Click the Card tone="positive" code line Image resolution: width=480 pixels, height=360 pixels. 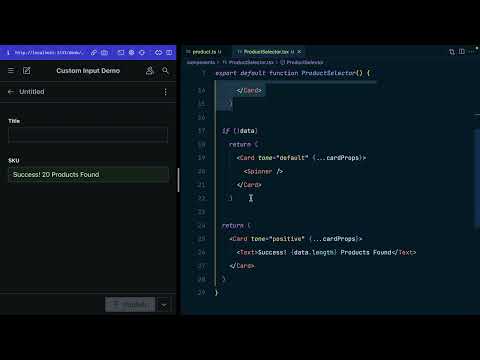296,239
